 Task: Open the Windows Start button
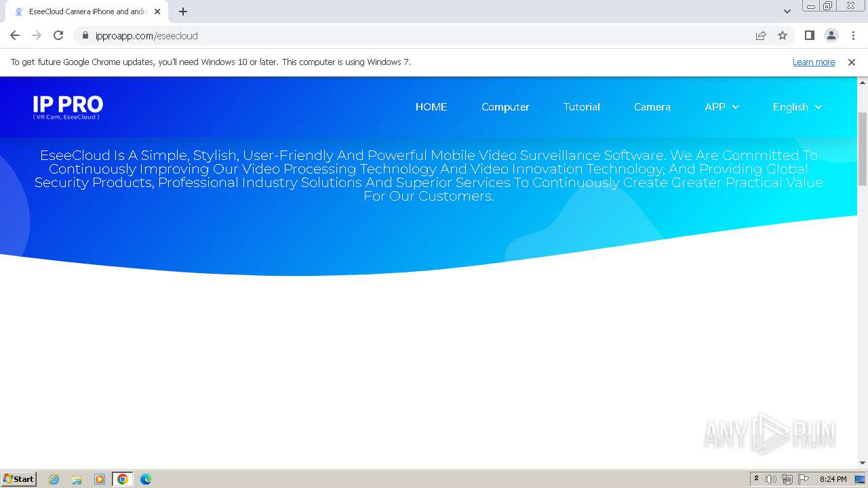pos(18,479)
